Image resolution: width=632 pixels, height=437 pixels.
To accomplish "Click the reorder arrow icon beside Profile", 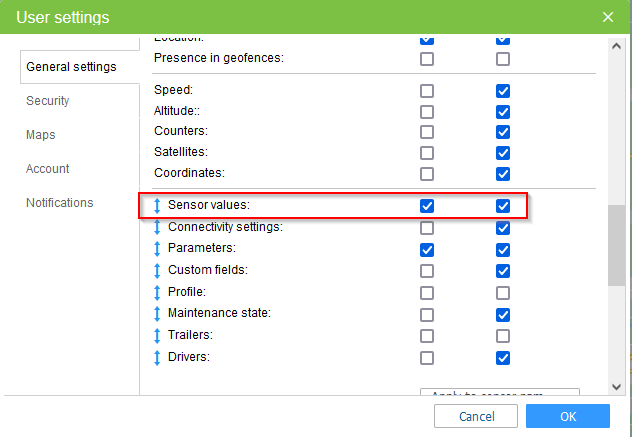I will tap(157, 292).
